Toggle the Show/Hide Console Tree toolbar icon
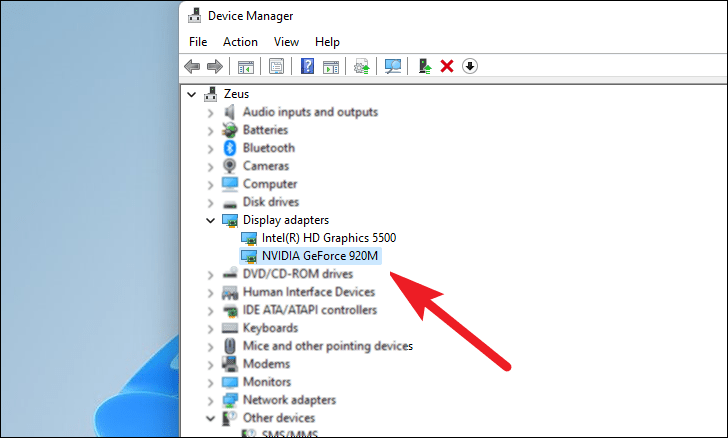 (246, 67)
